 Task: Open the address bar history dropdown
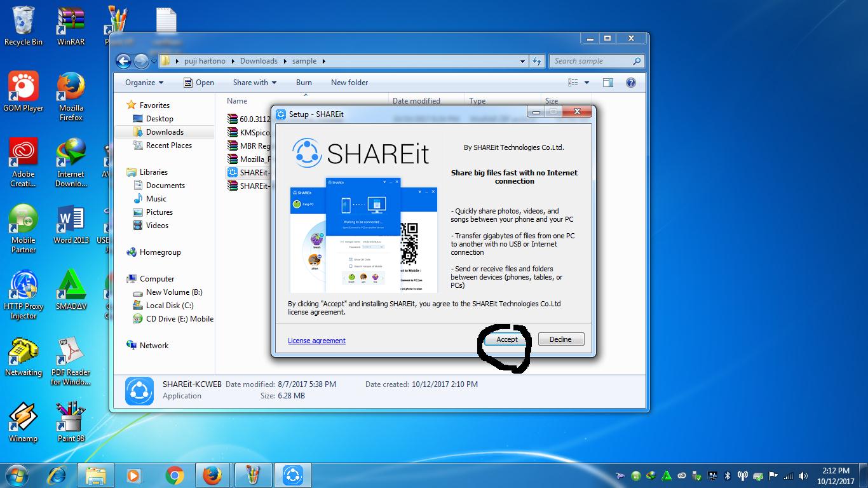coord(522,62)
